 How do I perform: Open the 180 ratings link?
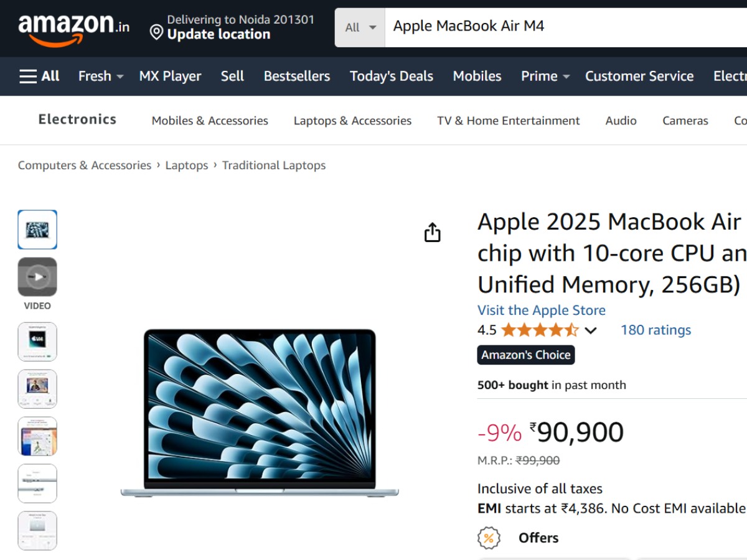(x=655, y=330)
